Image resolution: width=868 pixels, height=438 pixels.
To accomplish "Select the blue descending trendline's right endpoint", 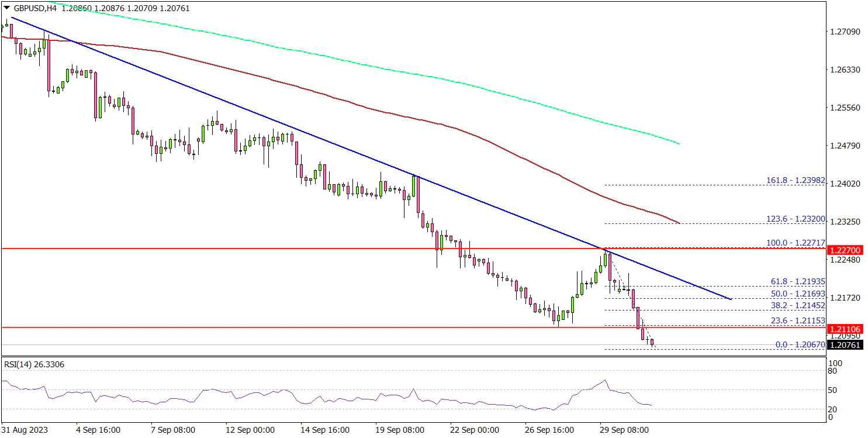I will click(x=731, y=299).
